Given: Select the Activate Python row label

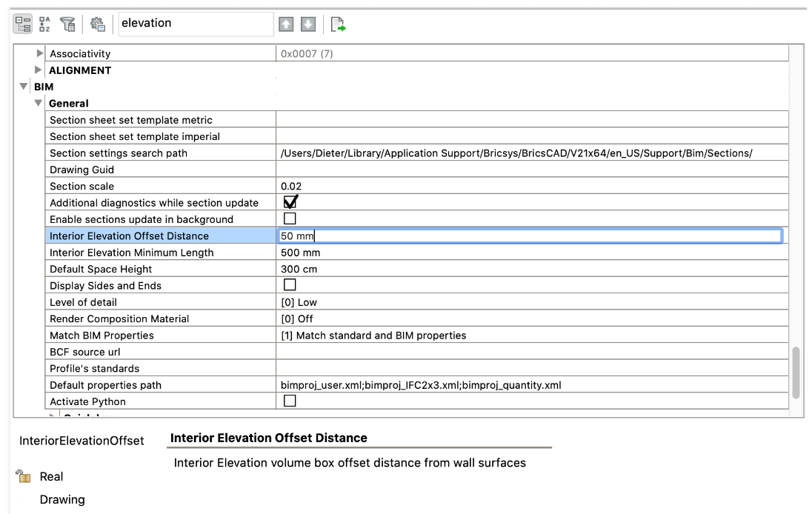Looking at the screenshot, I should [87, 401].
